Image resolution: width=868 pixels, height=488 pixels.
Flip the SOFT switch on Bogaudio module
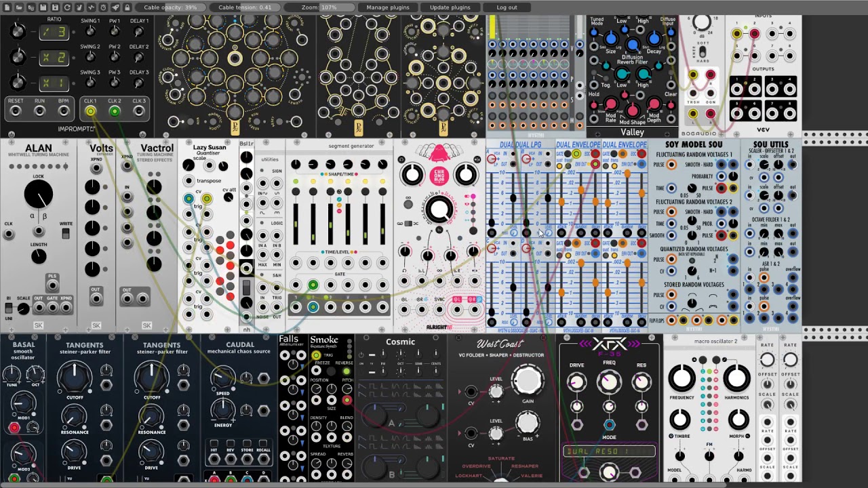pyautogui.click(x=703, y=52)
